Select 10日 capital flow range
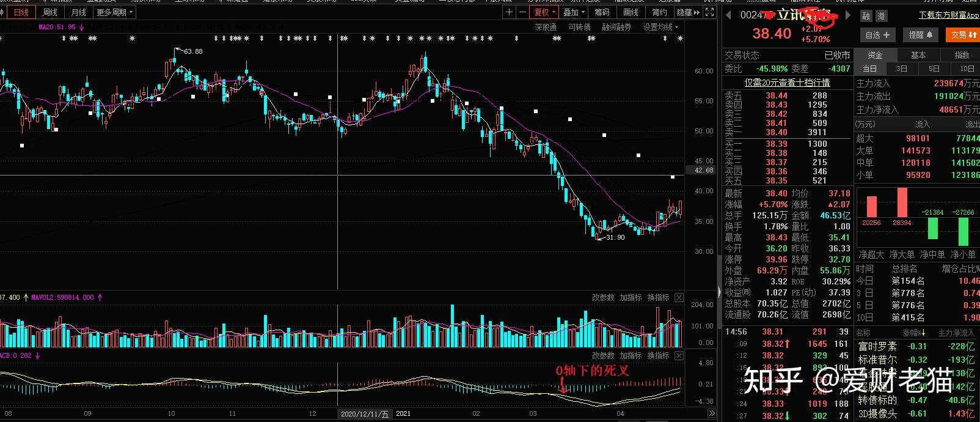The width and height of the screenshot is (980, 422). (x=967, y=69)
